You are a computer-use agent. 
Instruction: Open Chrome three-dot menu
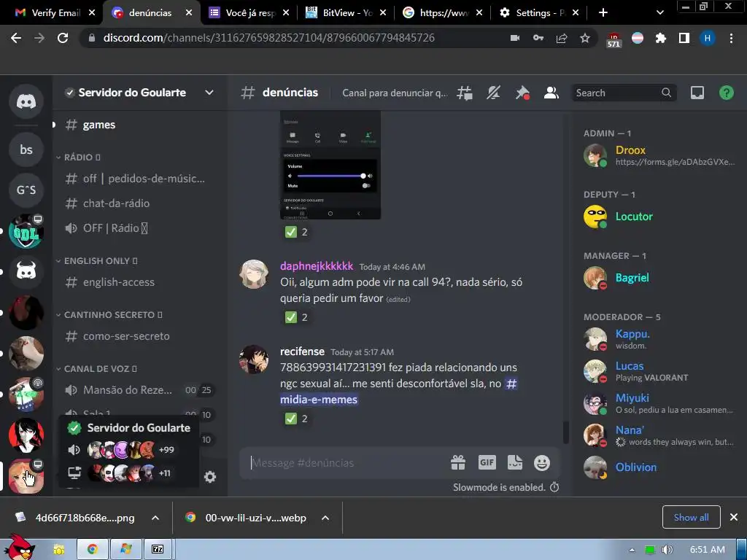click(731, 38)
